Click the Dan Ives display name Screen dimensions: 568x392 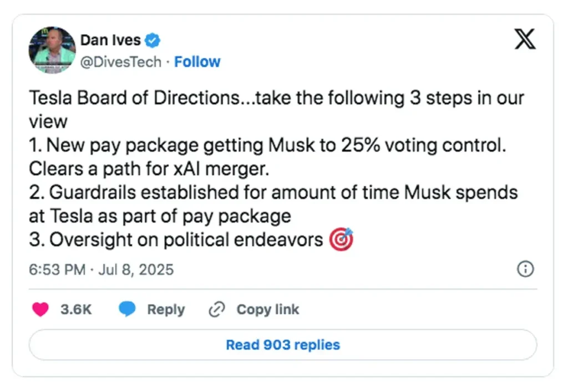point(110,40)
